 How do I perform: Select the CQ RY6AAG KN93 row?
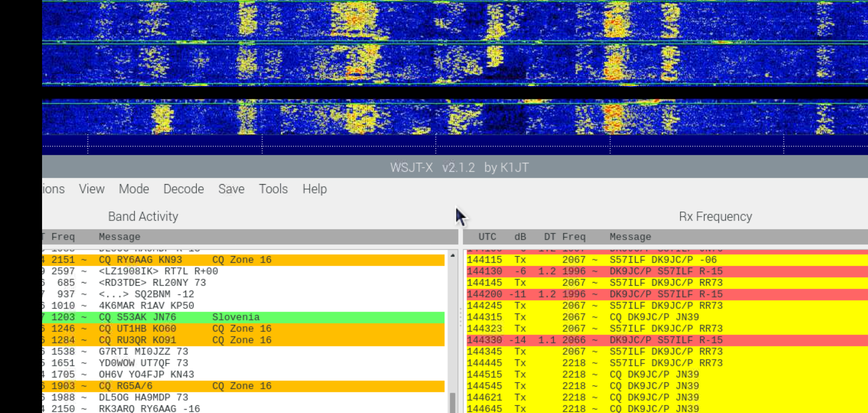click(x=243, y=260)
